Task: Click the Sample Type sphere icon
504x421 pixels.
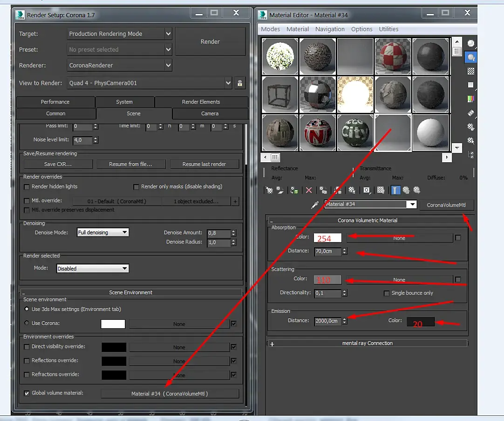Action: tap(471, 43)
